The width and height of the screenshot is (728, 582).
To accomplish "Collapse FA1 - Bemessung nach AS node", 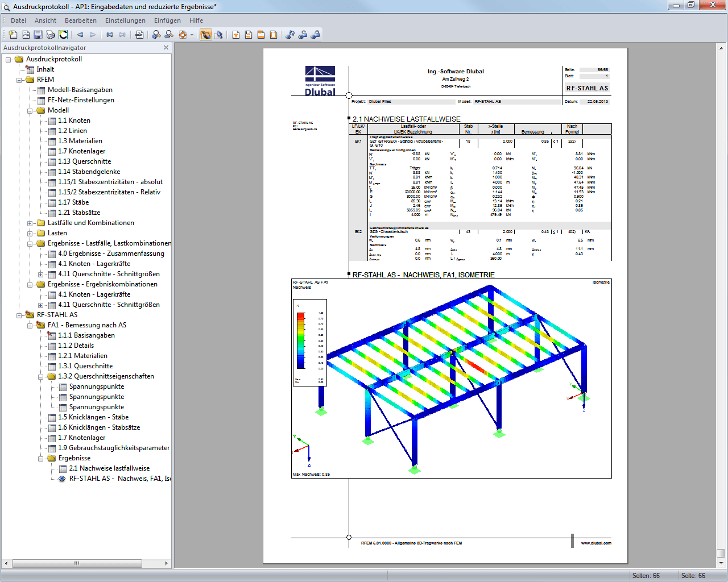I will (30, 325).
